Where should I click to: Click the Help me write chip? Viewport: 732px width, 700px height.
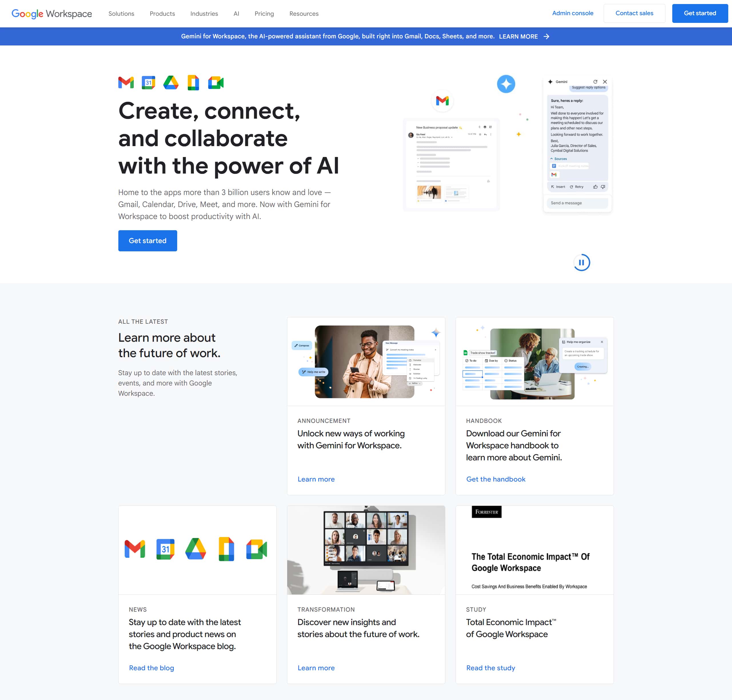click(313, 372)
